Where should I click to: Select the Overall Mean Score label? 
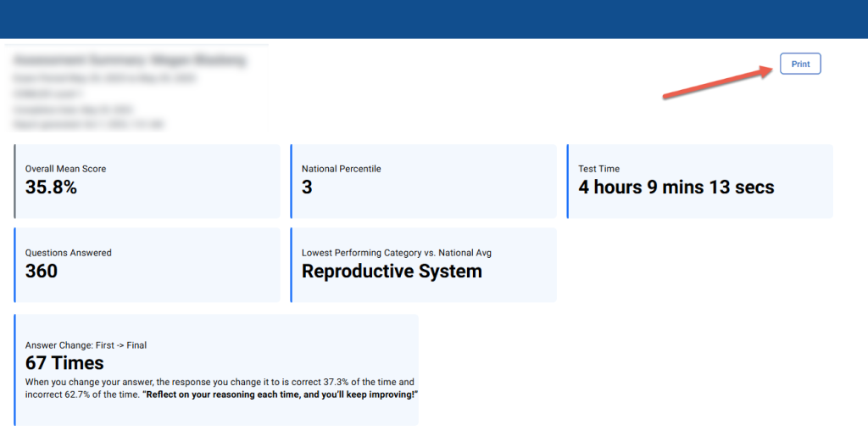point(65,169)
